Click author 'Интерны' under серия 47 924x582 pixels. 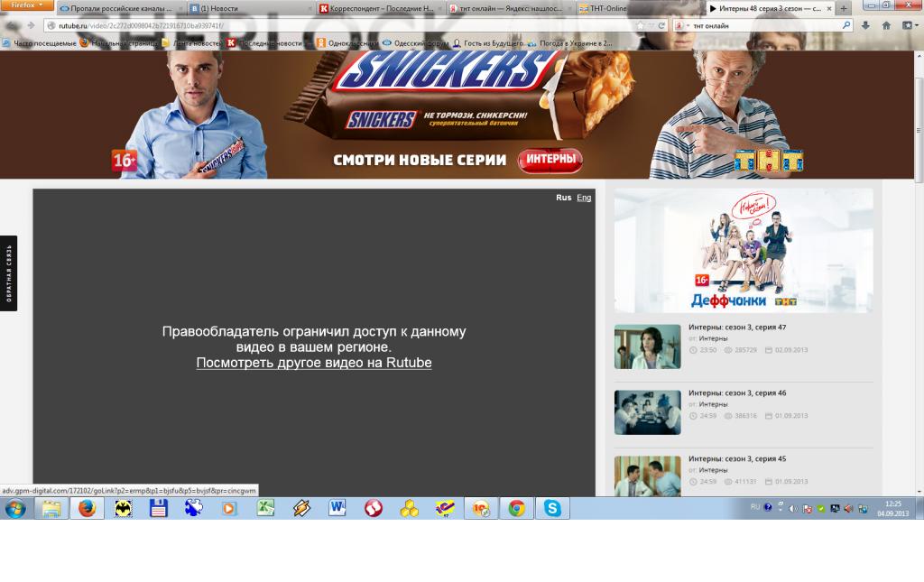tap(713, 338)
